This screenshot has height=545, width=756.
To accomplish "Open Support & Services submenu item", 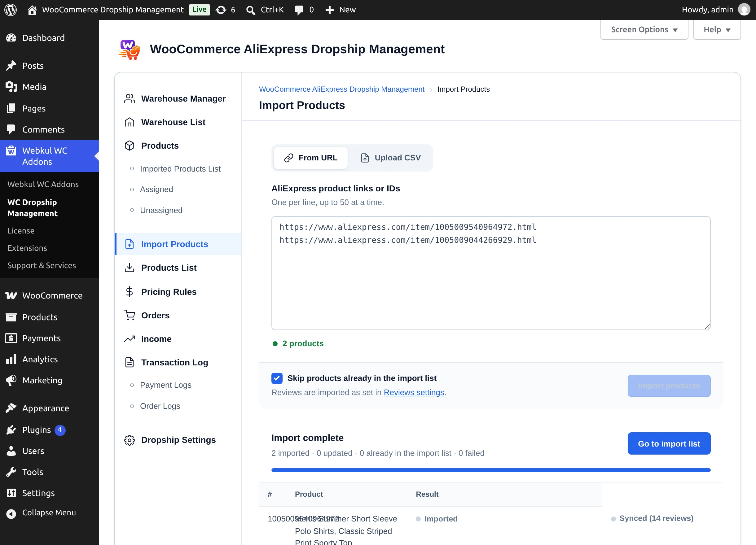I will 42,265.
